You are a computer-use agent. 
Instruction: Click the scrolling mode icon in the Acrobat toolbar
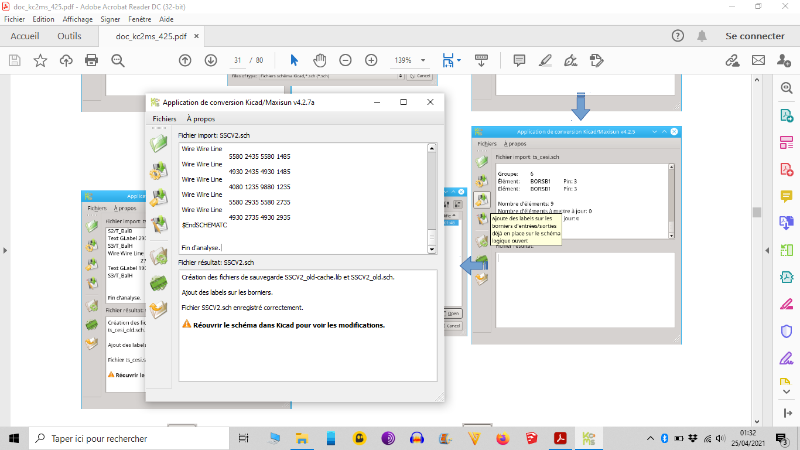tap(481, 60)
